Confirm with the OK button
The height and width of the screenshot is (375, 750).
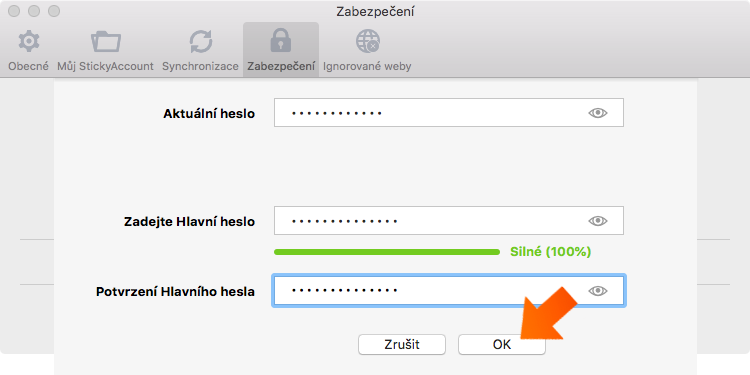pyautogui.click(x=502, y=344)
